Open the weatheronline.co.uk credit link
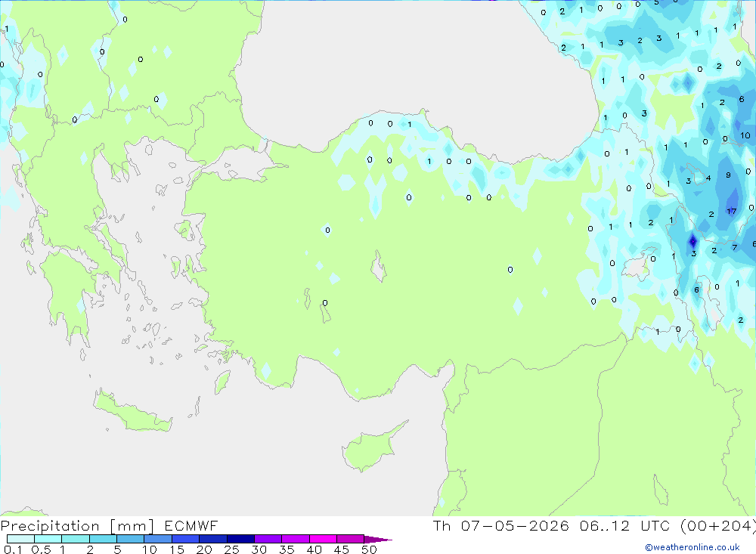 (692, 547)
